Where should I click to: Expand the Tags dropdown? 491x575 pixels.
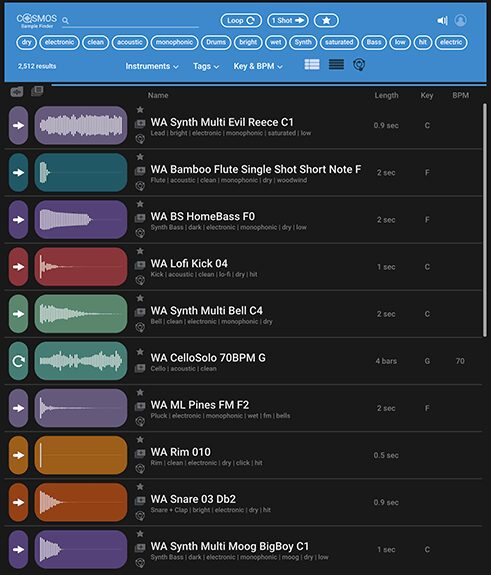pos(206,66)
